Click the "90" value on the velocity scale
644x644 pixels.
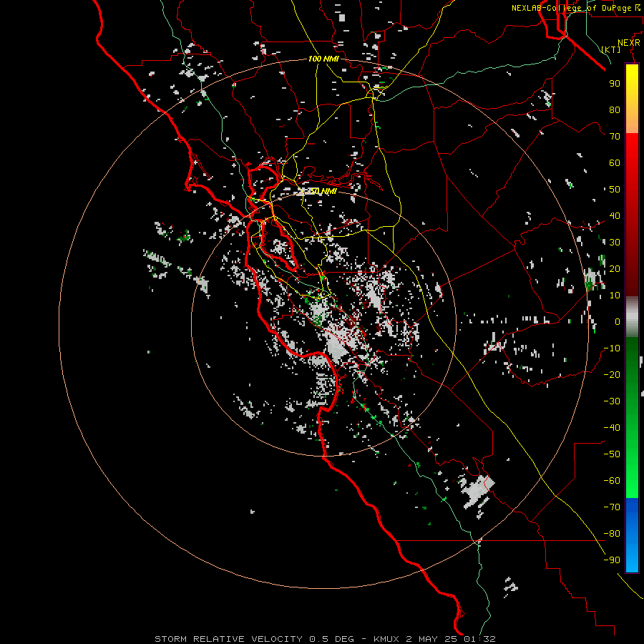615,84
